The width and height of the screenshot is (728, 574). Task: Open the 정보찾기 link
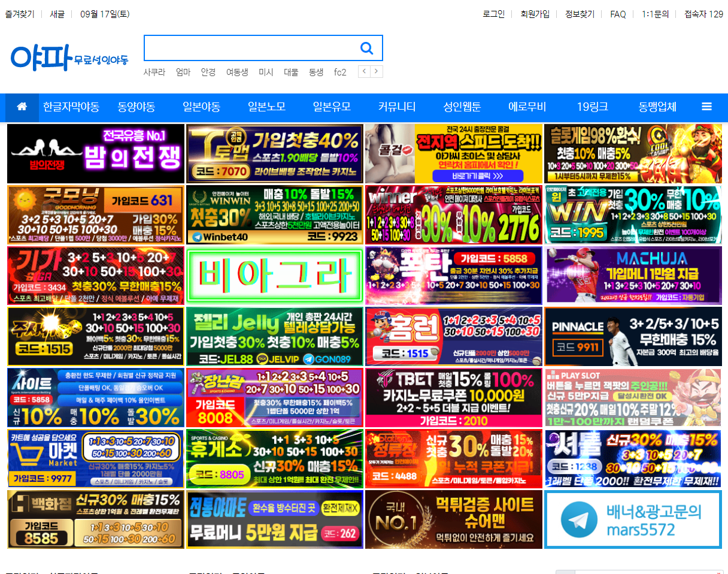(580, 14)
